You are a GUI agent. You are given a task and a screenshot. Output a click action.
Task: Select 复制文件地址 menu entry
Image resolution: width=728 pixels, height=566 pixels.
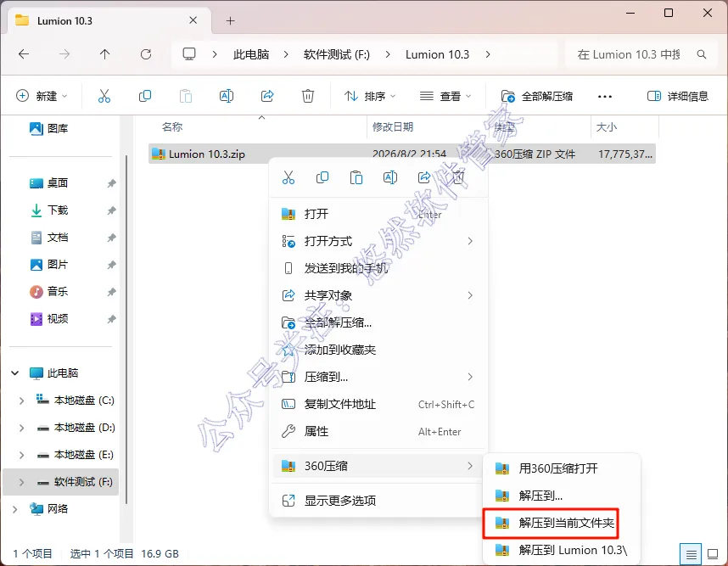378,404
